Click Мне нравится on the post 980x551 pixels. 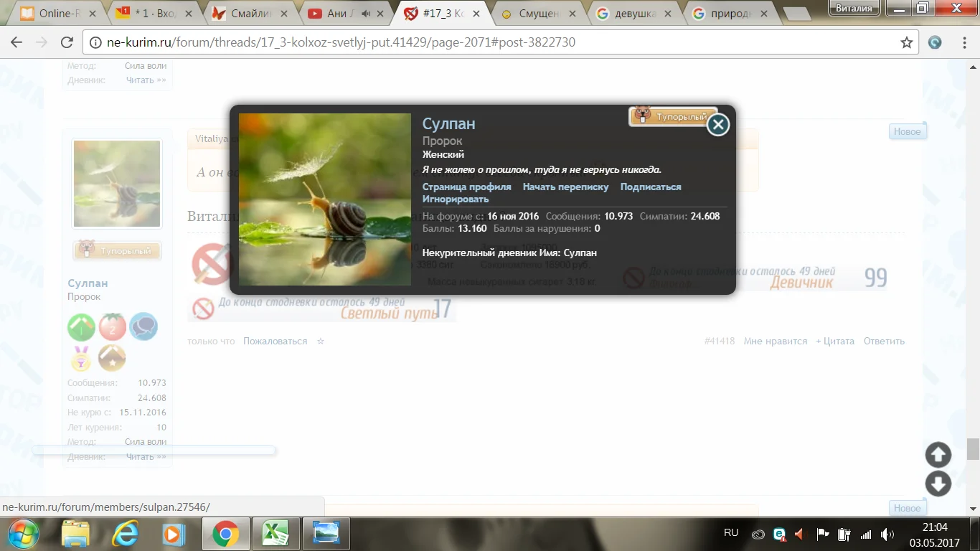pos(776,342)
